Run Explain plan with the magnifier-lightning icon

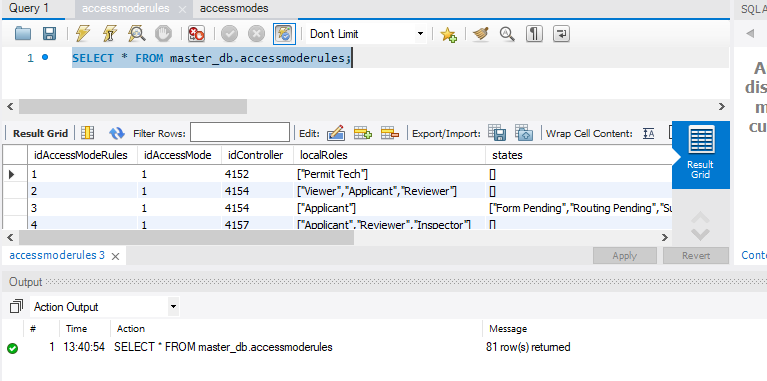click(136, 34)
